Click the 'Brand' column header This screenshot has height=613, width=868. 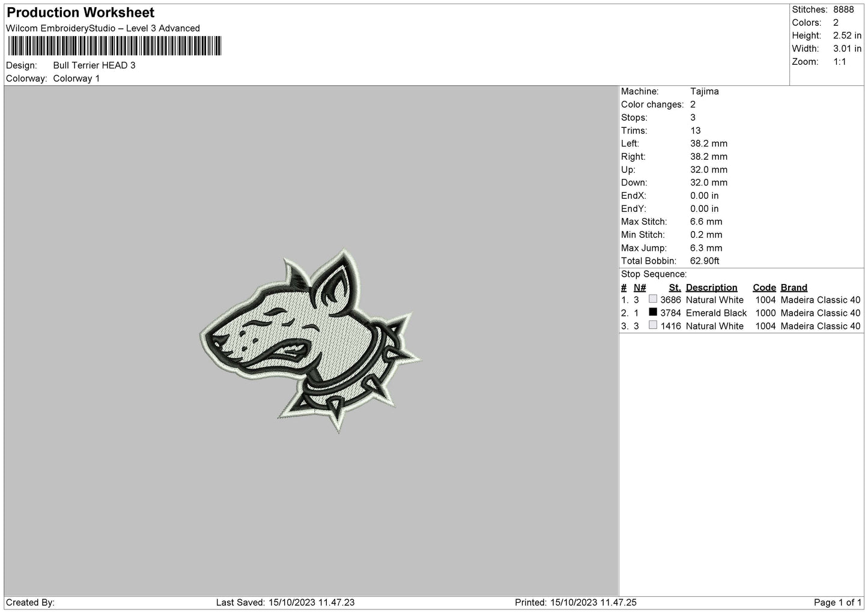pyautogui.click(x=794, y=288)
